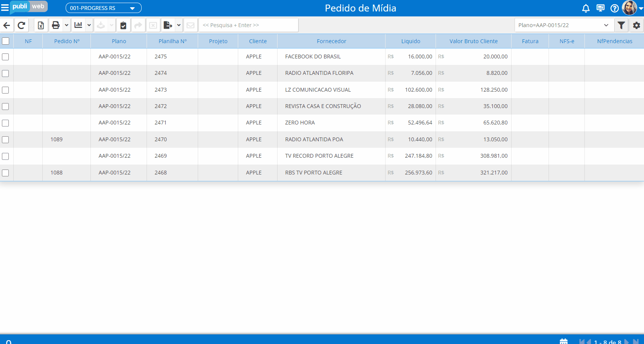Sort by the NFS-e column header

click(x=567, y=41)
